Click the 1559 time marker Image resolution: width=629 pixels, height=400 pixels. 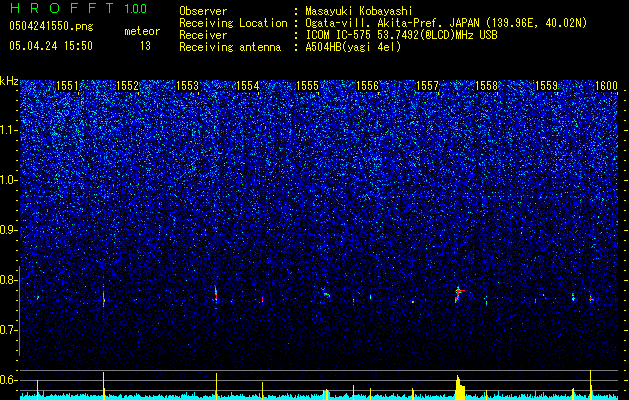tap(546, 86)
